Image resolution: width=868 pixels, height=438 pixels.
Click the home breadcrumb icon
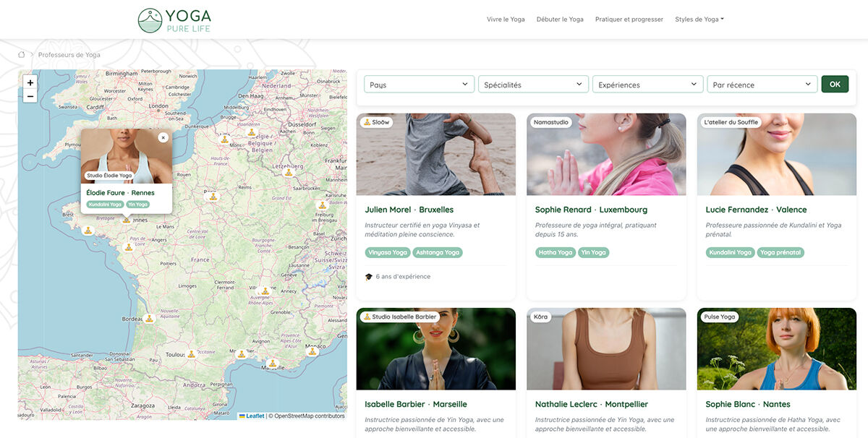(22, 53)
